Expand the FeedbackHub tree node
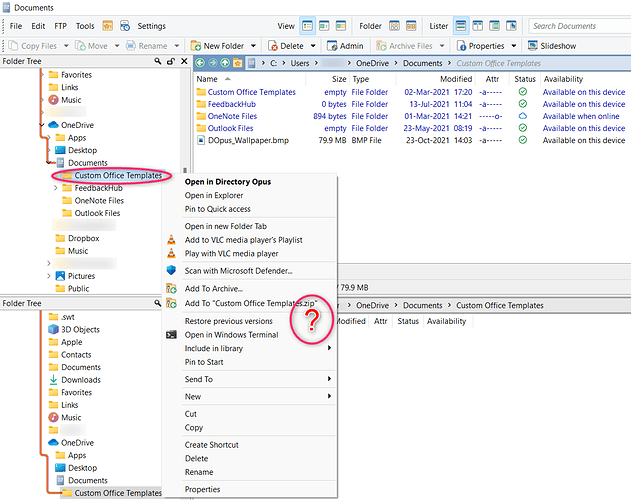Viewport: 631px width, 500px height. [56, 188]
